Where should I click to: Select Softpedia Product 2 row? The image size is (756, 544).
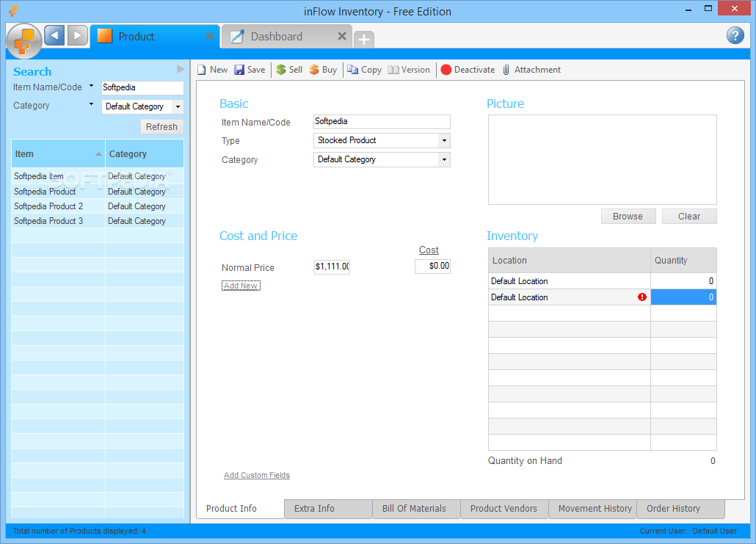(x=98, y=206)
